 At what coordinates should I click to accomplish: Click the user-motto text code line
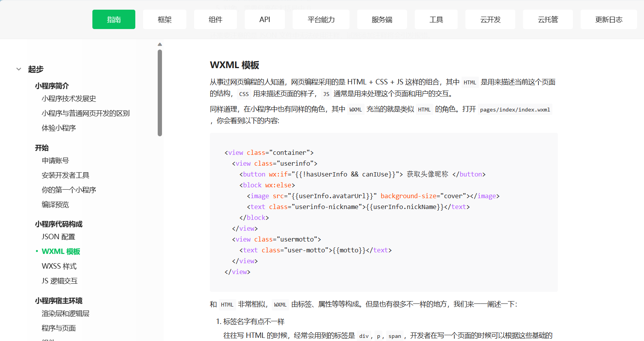tap(315, 250)
